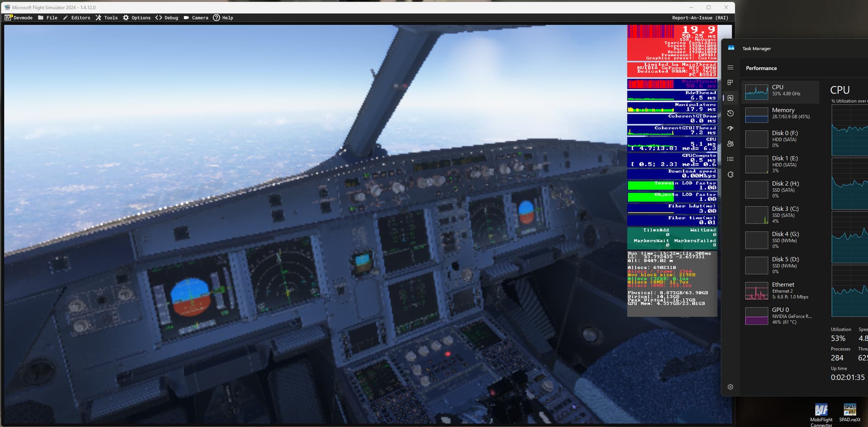868x427 pixels.
Task: Click the CoherentGTUIThread 7.2 ms graph
Action: click(672, 131)
